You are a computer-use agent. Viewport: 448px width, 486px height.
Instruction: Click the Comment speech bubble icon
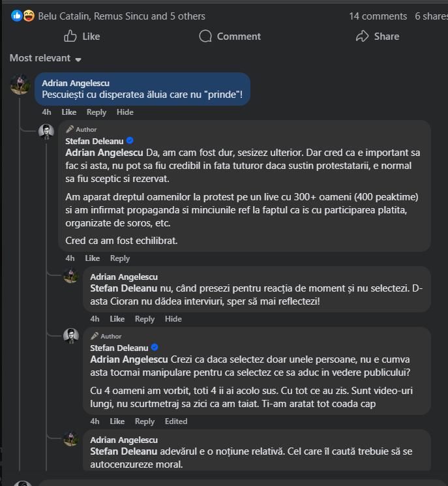pyautogui.click(x=205, y=37)
